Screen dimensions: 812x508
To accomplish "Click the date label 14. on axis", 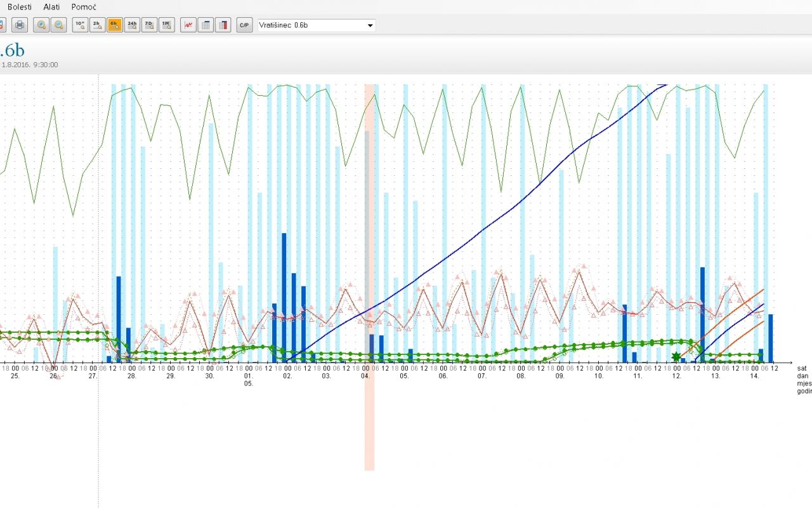I will coord(755,376).
